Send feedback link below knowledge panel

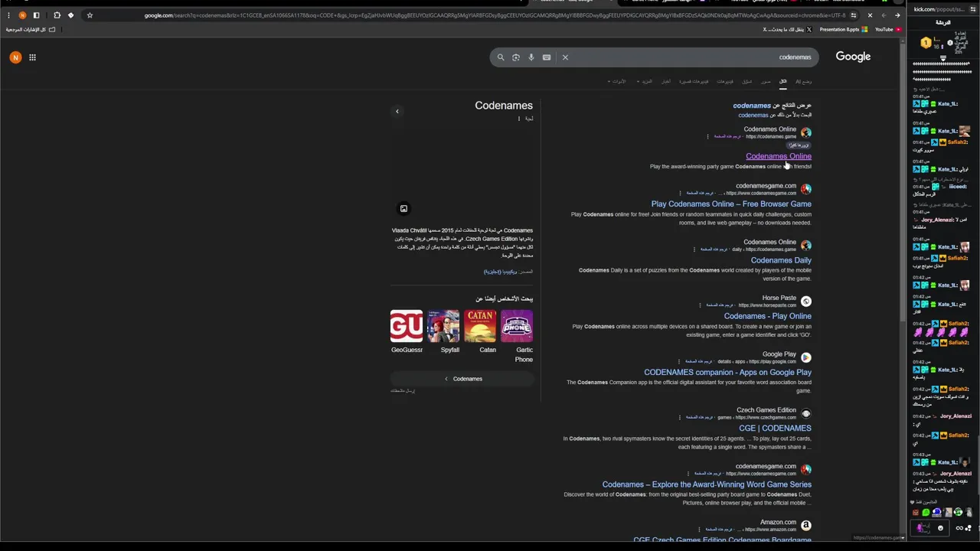point(403,391)
